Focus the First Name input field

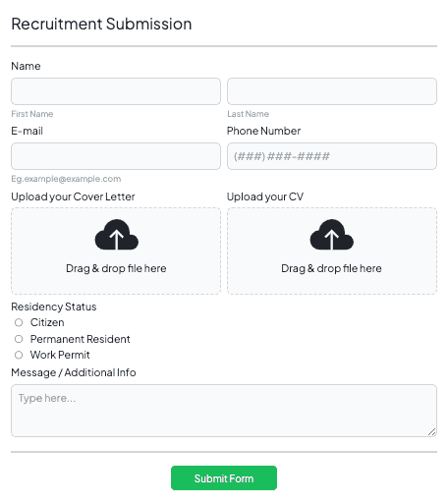[116, 91]
